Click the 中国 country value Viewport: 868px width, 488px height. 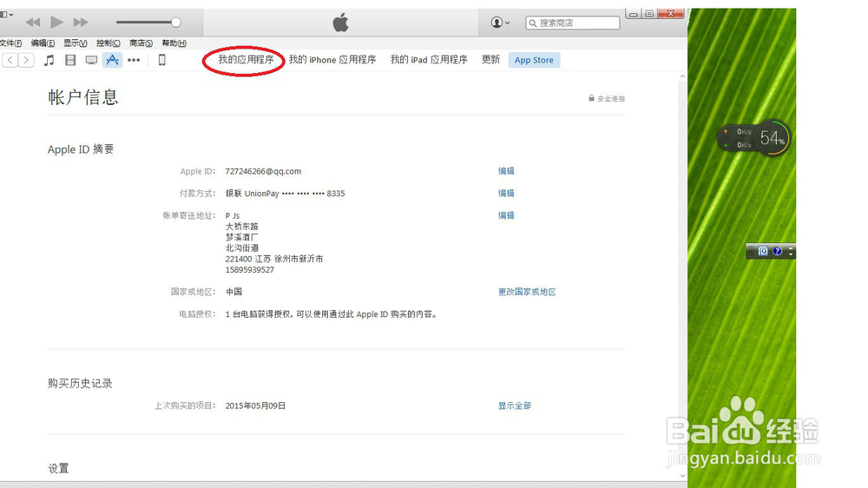coord(233,292)
